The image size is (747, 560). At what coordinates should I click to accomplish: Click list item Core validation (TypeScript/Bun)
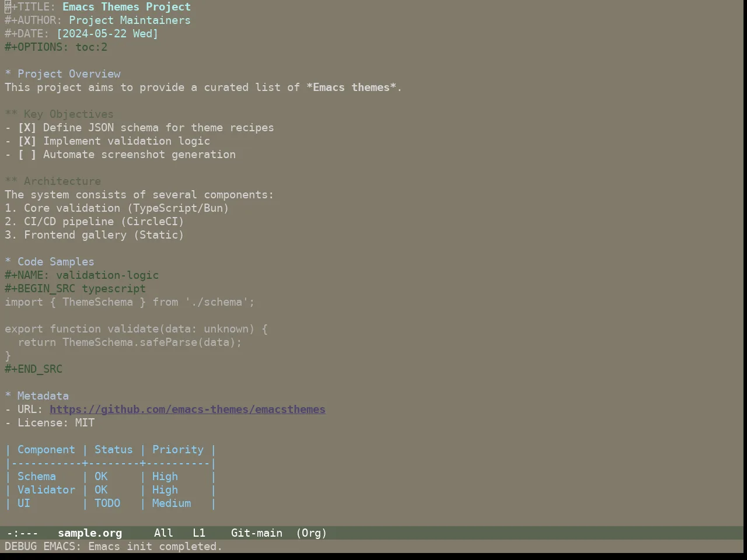pos(117,208)
